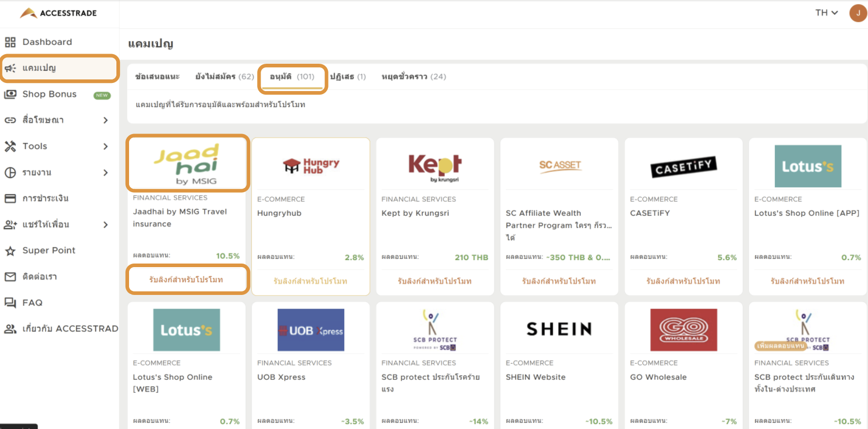This screenshot has height=429, width=868.
Task: Get promo link for Jaadhai by MSIG
Action: pyautogui.click(x=186, y=279)
